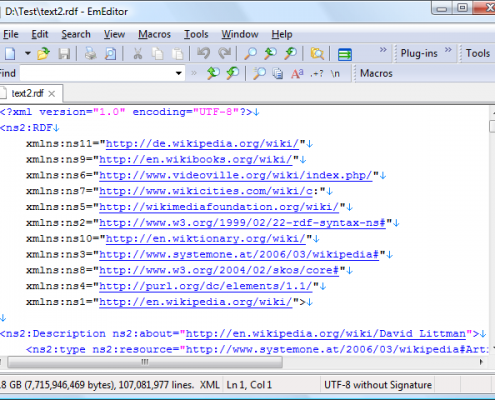
Task: Click the New file icon
Action: 10,53
